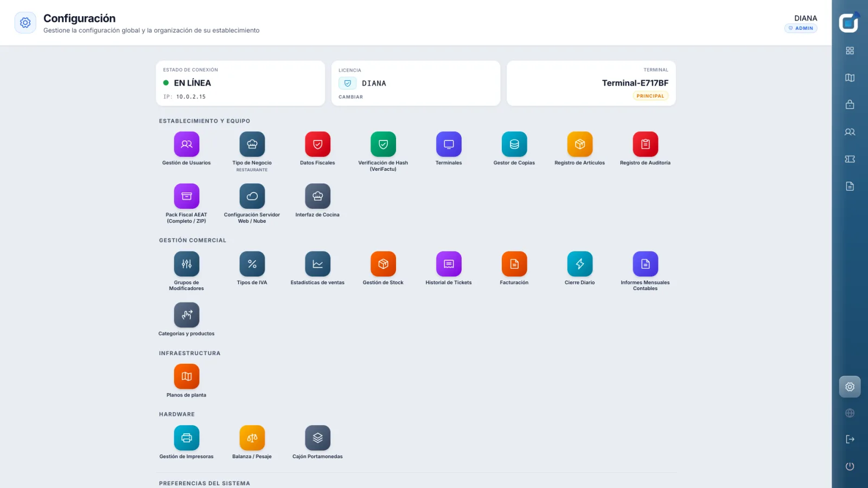Open Categorías y productos

[187, 315]
